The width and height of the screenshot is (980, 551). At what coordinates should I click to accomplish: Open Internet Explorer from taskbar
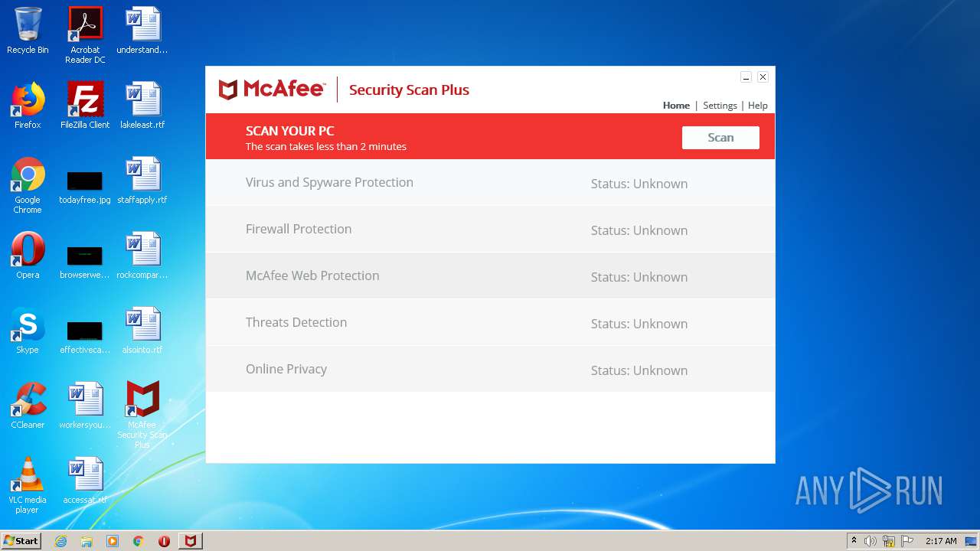click(x=60, y=541)
